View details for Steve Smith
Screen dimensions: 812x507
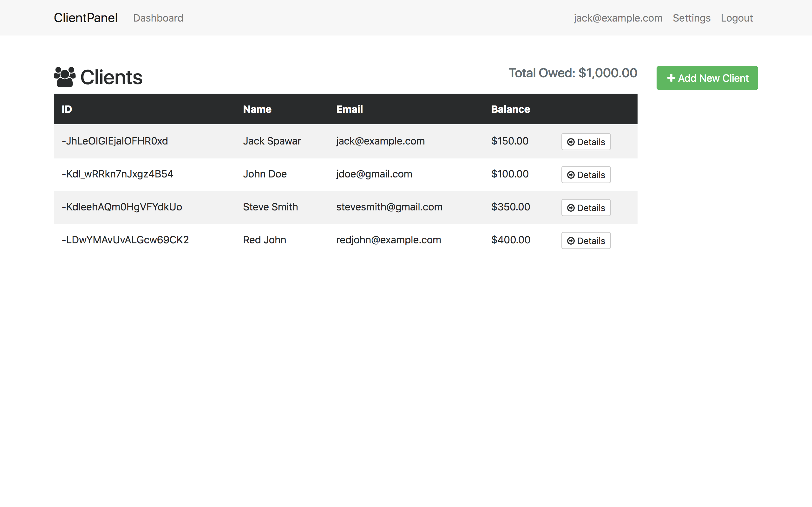586,207
